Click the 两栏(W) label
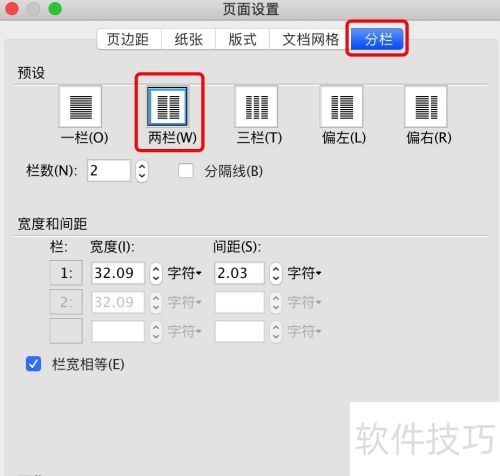The image size is (500, 476). (x=172, y=138)
